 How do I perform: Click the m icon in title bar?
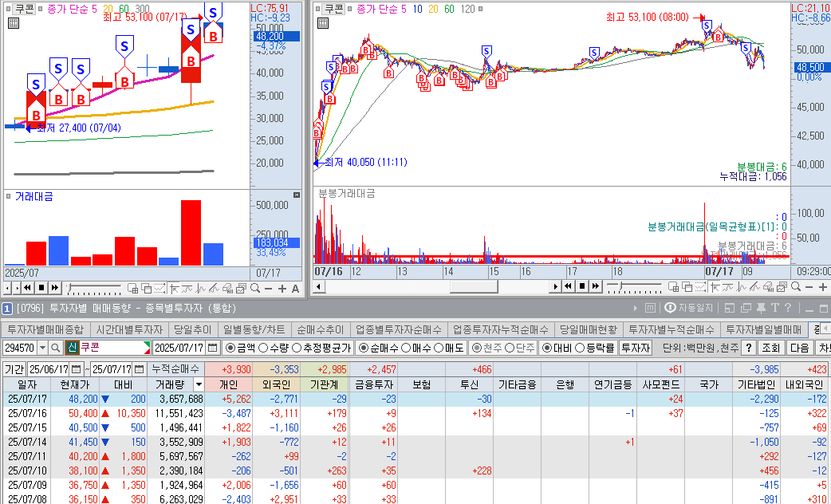650,308
